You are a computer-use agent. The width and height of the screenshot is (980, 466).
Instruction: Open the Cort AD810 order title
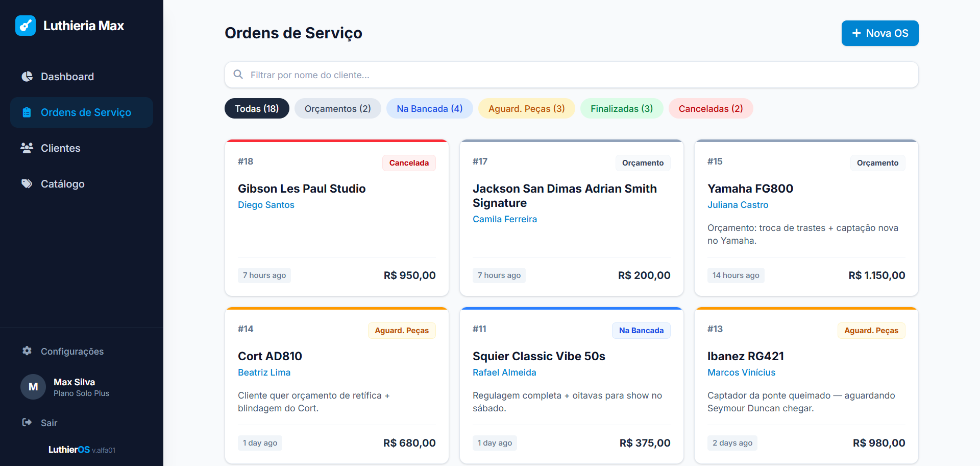270,356
